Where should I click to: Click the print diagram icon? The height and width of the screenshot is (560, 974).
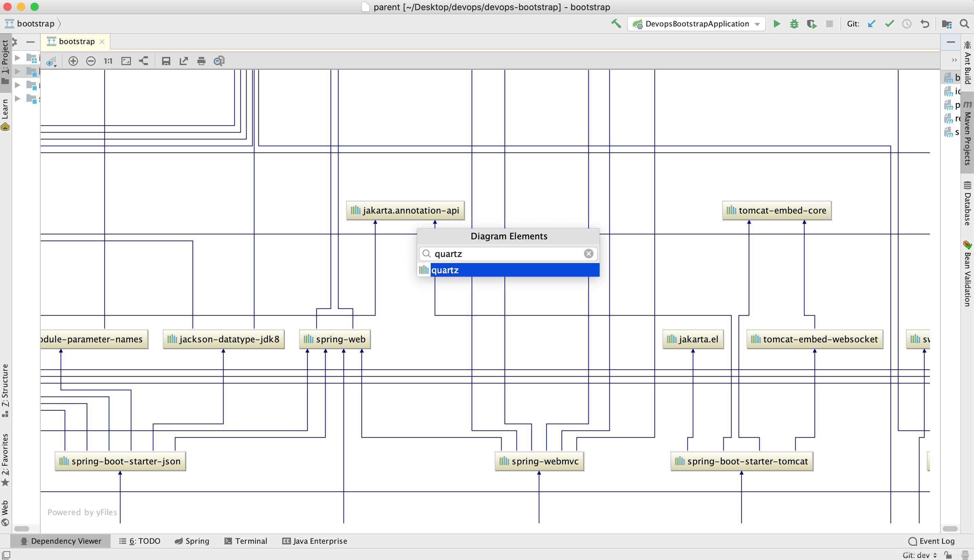pos(202,61)
